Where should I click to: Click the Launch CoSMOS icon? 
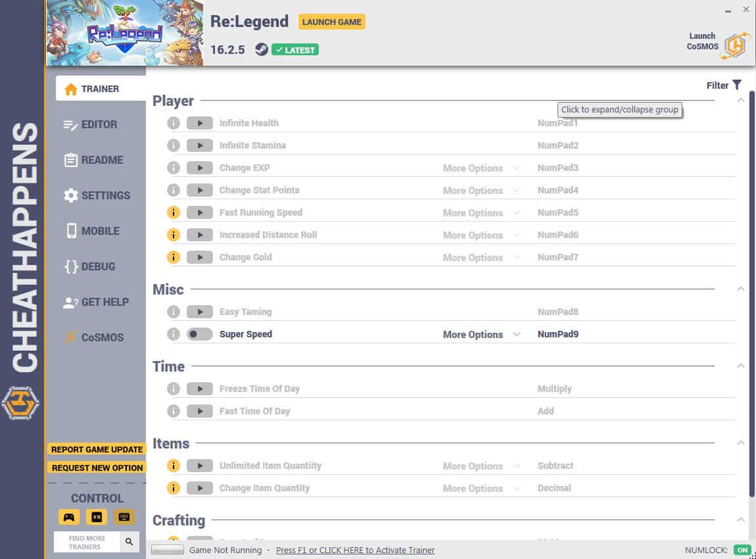tap(735, 46)
